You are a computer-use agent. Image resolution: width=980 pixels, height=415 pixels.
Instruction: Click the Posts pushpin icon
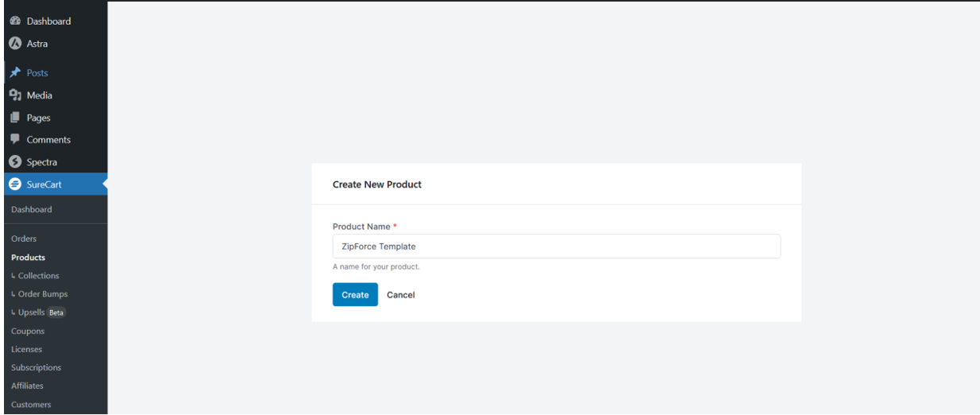14,72
